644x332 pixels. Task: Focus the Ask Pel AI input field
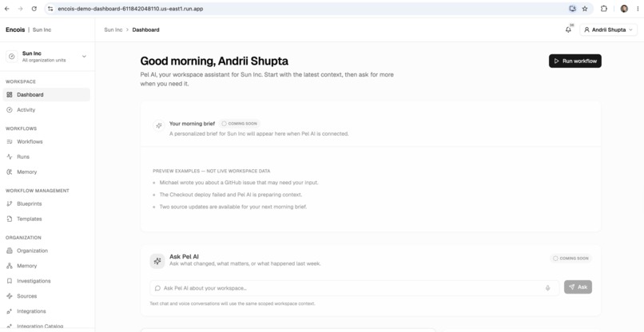pos(354,288)
